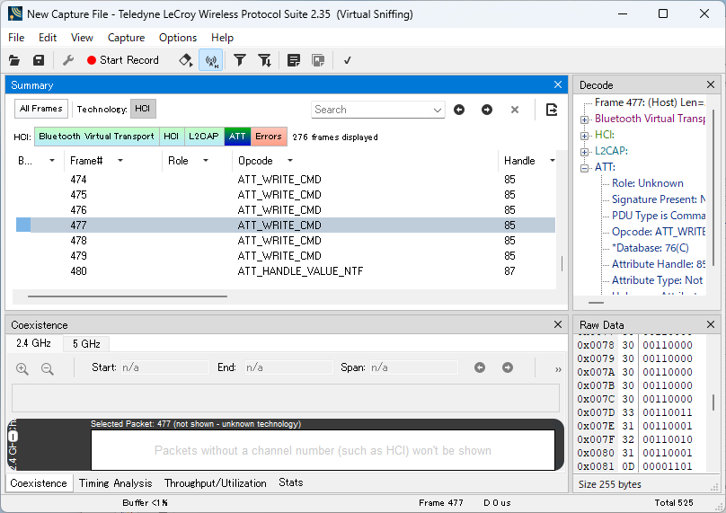Image resolution: width=726 pixels, height=513 pixels.
Task: Click the filter funnel icon in toolbar
Action: [240, 60]
